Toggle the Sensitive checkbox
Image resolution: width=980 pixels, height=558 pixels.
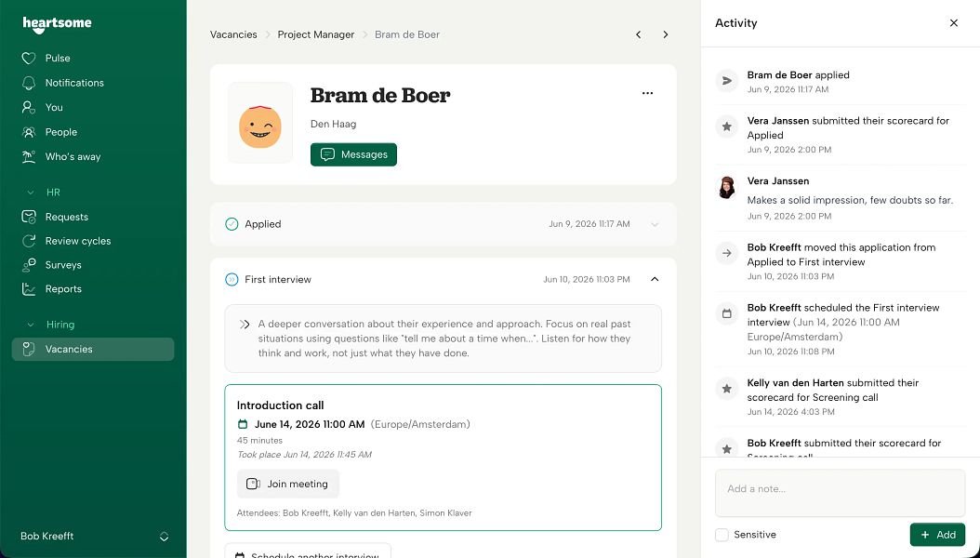point(722,535)
